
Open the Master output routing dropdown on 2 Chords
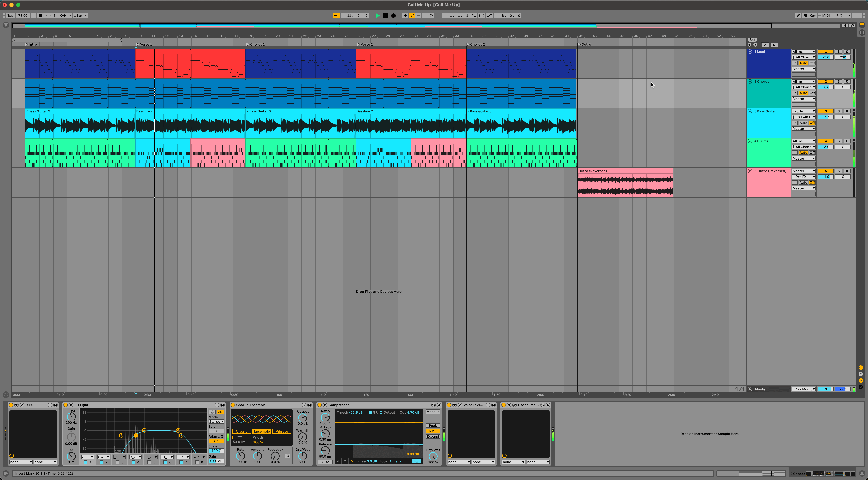pyautogui.click(x=804, y=99)
